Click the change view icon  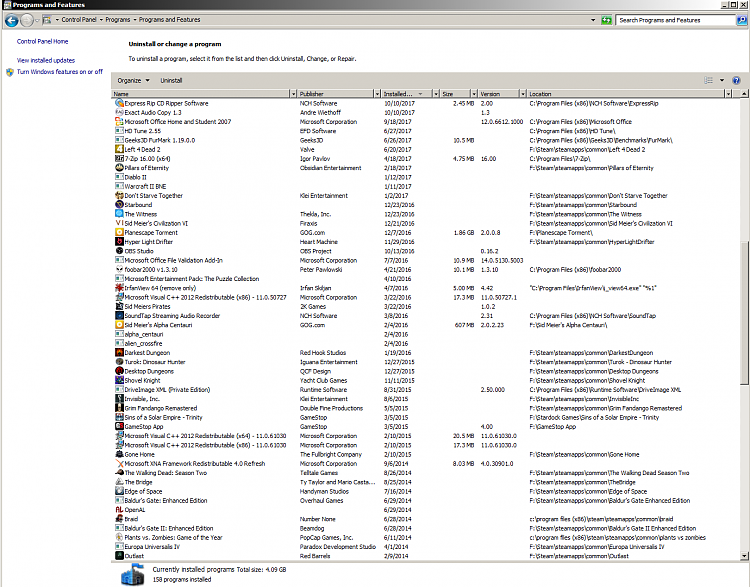[x=708, y=80]
